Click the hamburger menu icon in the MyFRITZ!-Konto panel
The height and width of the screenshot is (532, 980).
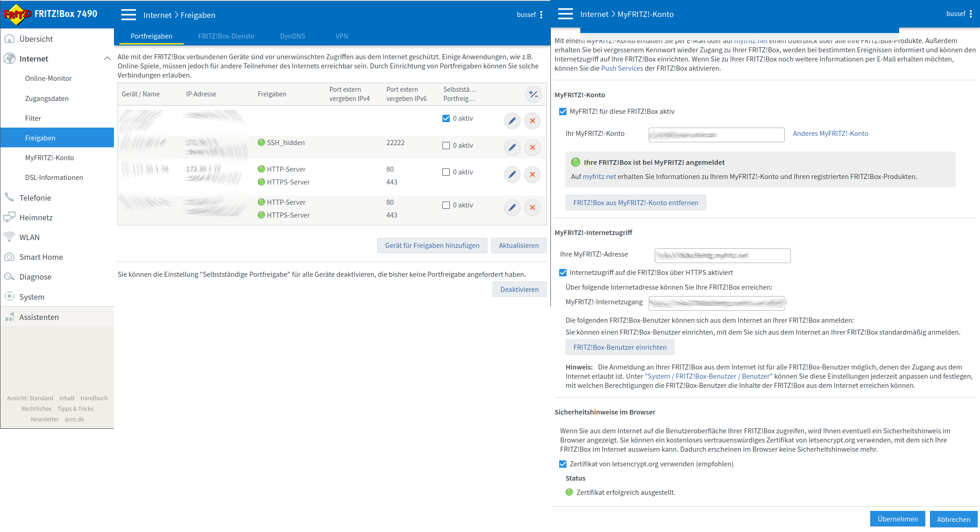click(x=565, y=14)
